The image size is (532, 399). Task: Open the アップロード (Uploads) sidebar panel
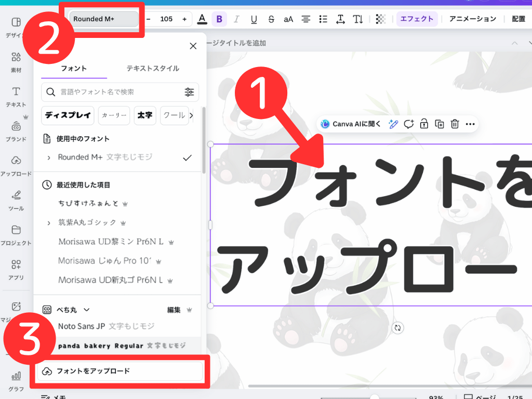(16, 164)
